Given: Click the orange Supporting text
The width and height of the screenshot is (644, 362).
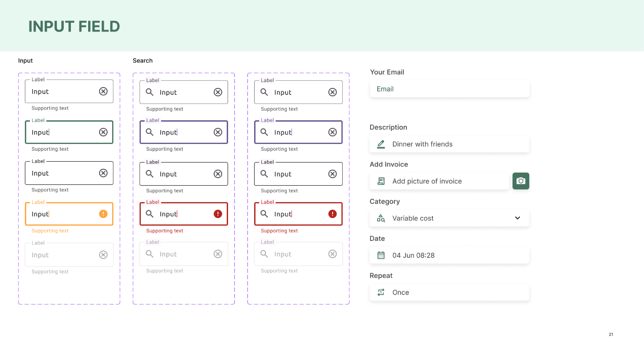Looking at the screenshot, I should (50, 231).
